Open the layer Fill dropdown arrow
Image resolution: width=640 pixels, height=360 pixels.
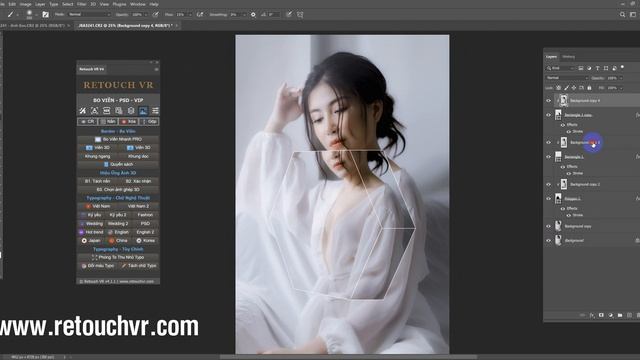[621, 88]
